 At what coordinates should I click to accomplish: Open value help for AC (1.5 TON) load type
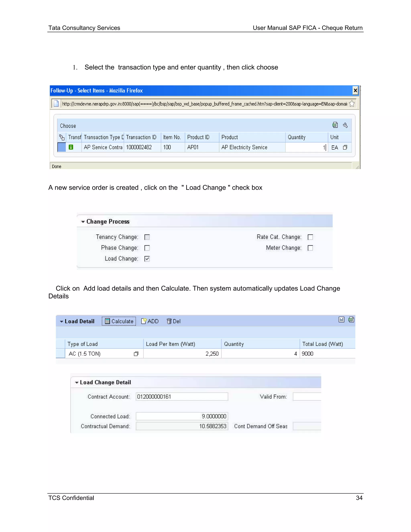tap(136, 354)
